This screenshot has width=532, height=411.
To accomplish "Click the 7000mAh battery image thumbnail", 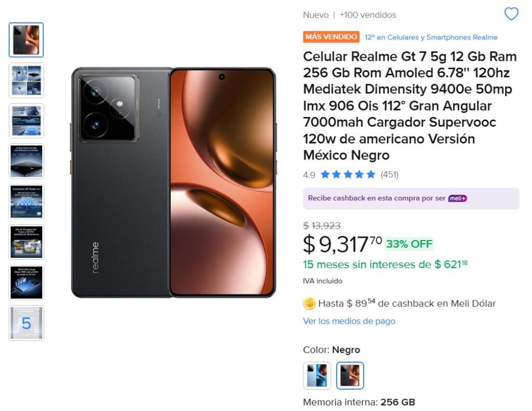I will pos(26,202).
